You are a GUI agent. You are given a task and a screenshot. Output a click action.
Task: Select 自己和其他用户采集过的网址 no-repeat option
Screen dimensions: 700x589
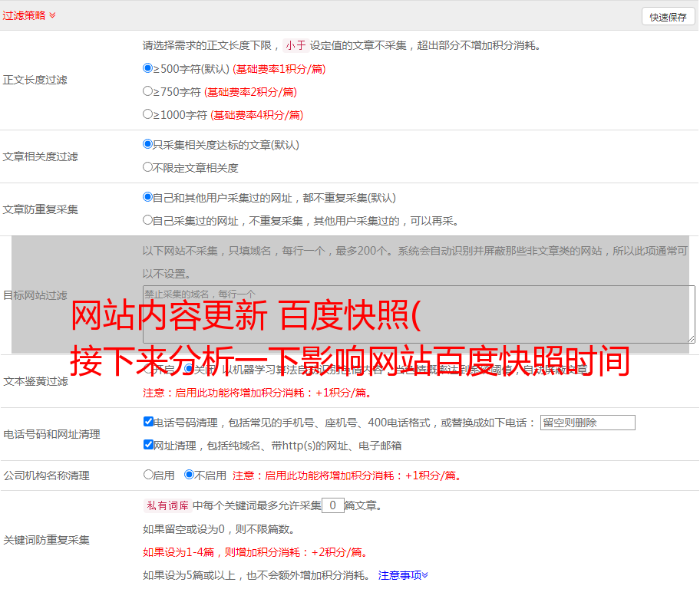(x=148, y=197)
